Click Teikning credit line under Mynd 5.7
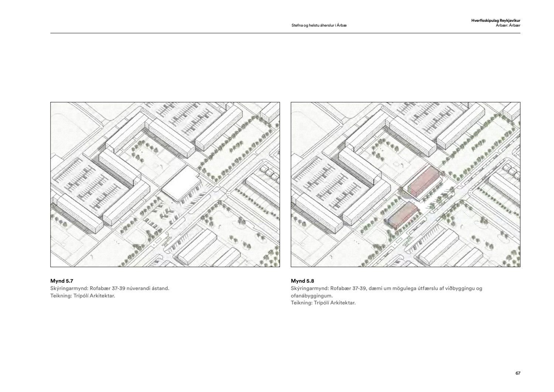Image resolution: width=554 pixels, height=392 pixels. click(83, 296)
